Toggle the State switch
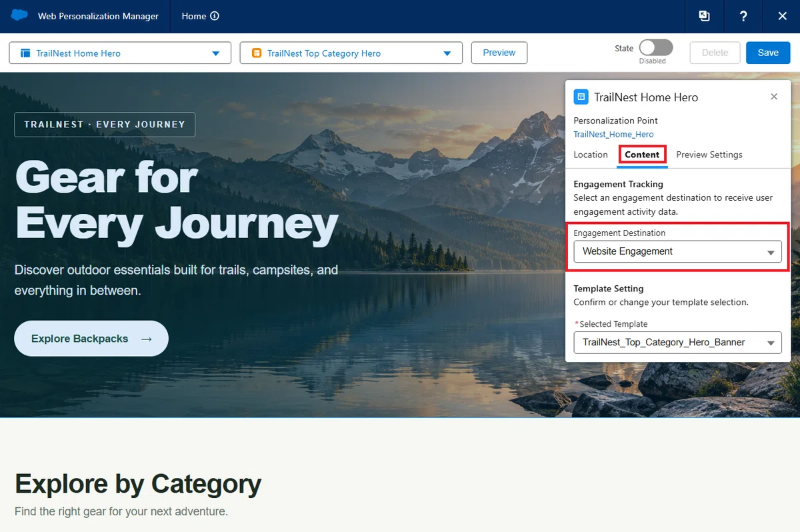The width and height of the screenshot is (800, 532). pyautogui.click(x=656, y=47)
